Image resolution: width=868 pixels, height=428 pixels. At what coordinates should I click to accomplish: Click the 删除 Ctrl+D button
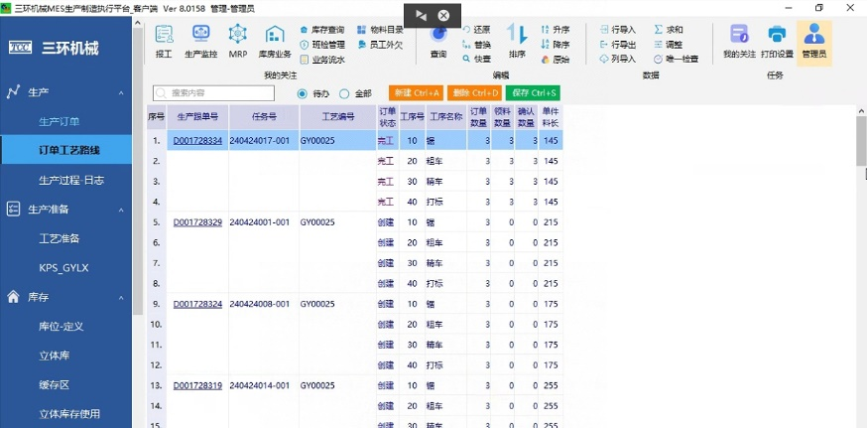475,93
